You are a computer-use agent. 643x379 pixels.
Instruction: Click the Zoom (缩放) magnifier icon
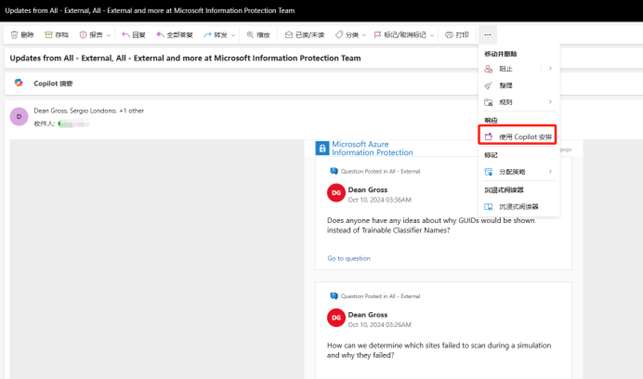pyautogui.click(x=250, y=35)
